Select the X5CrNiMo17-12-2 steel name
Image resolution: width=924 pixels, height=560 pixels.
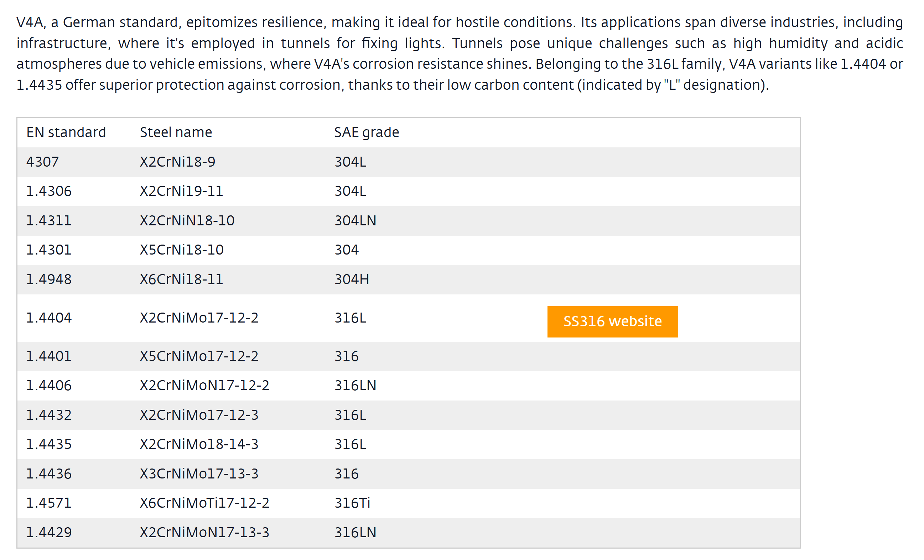point(199,356)
